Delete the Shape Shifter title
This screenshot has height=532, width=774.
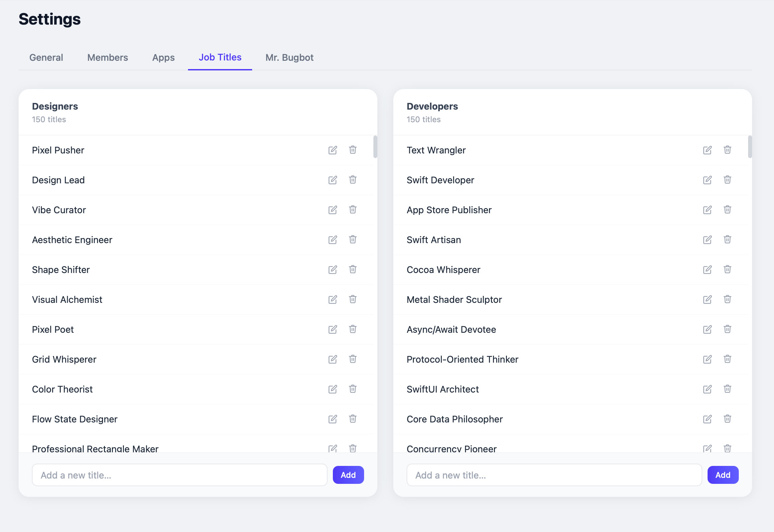[x=352, y=269]
